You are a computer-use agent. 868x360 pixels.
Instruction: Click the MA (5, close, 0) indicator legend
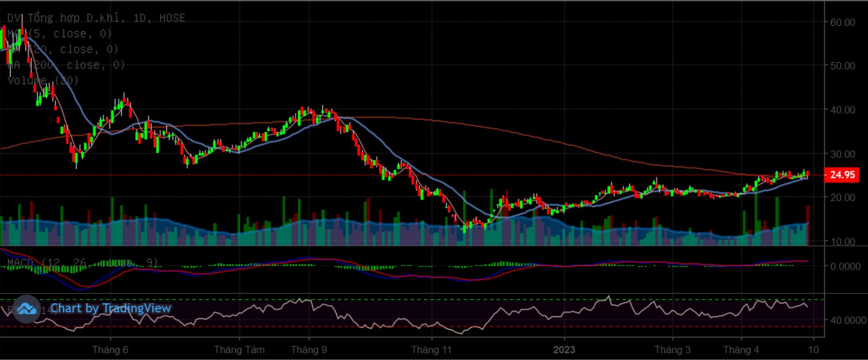click(x=59, y=34)
